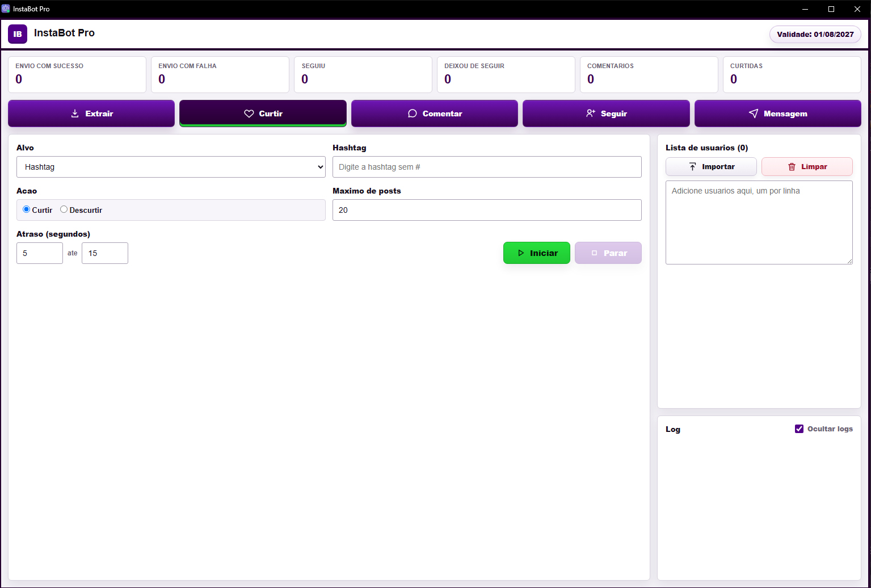Clear the user list with Limpar
Image resolution: width=871 pixels, height=588 pixels.
coord(807,167)
